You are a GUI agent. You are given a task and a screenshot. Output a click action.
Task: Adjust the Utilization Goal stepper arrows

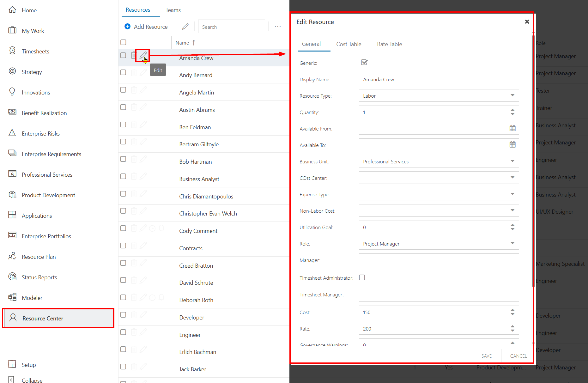(x=512, y=227)
